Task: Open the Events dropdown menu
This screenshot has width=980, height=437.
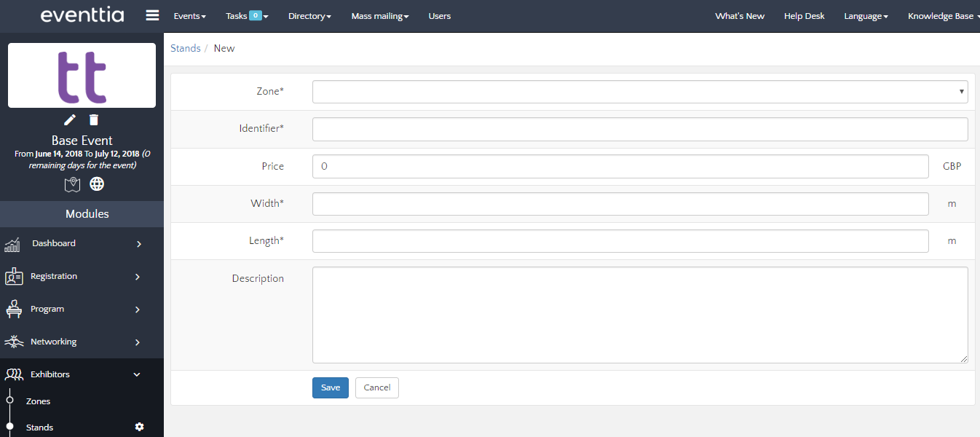Action: pyautogui.click(x=189, y=16)
